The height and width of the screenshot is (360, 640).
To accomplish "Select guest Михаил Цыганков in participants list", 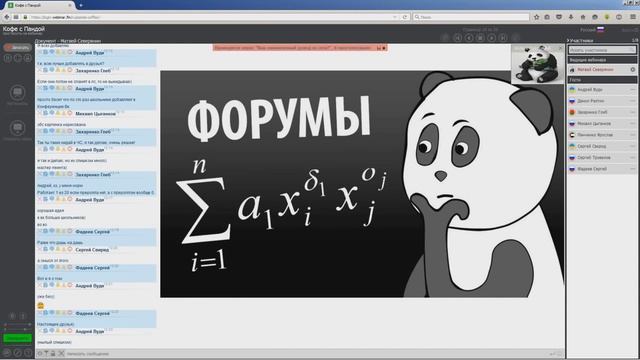I will [602, 123].
